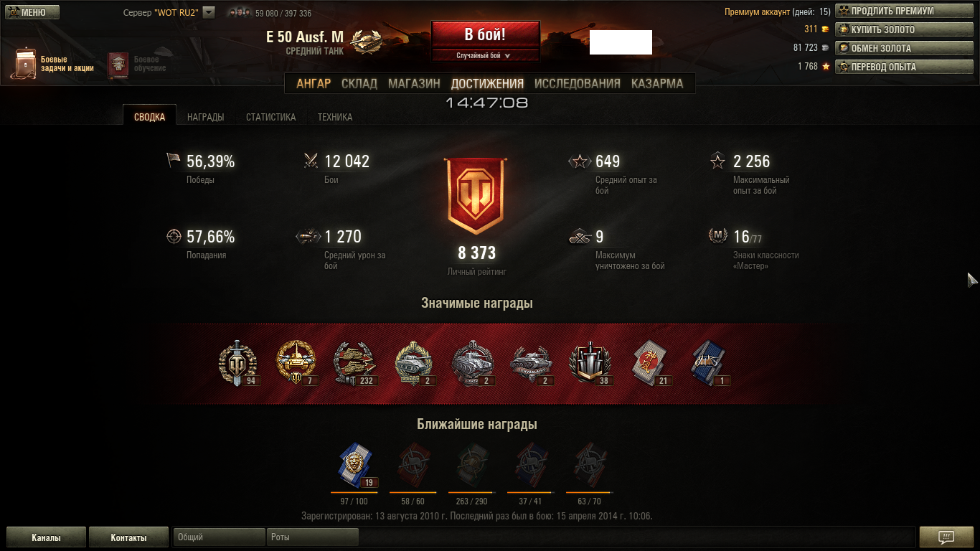Open the chat notification icon button

click(946, 537)
